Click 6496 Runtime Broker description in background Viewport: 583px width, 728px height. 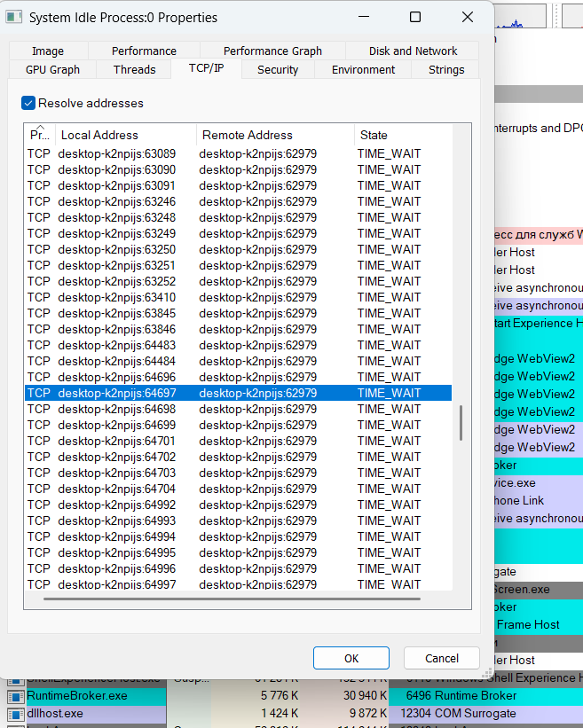pos(461,695)
